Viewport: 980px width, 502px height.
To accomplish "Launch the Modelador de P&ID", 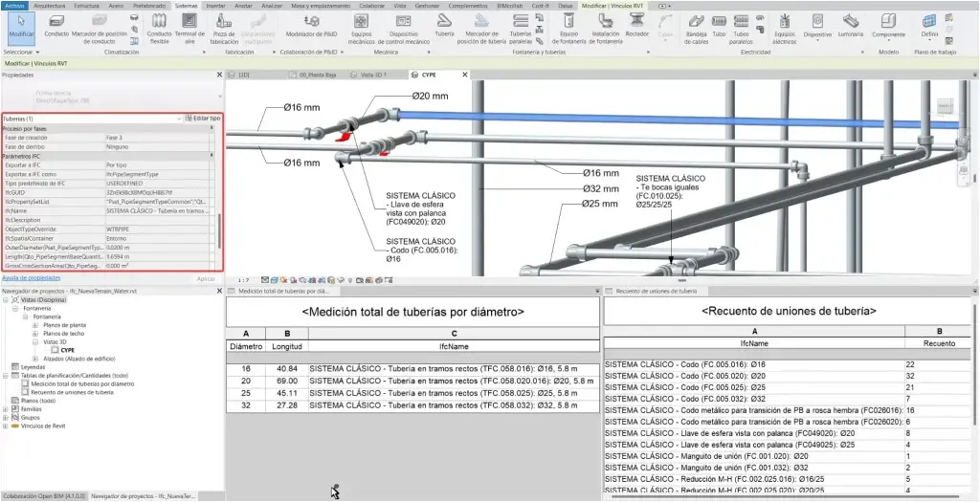I will [x=311, y=26].
